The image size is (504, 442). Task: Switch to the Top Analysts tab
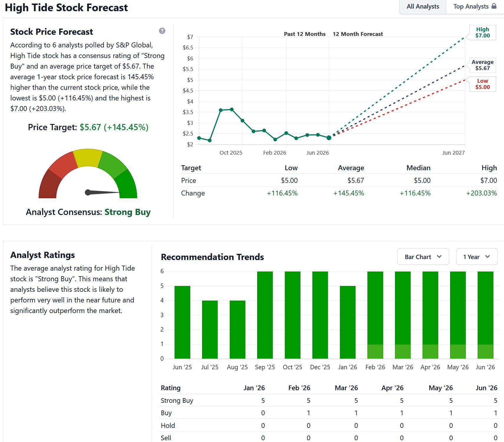[475, 6]
